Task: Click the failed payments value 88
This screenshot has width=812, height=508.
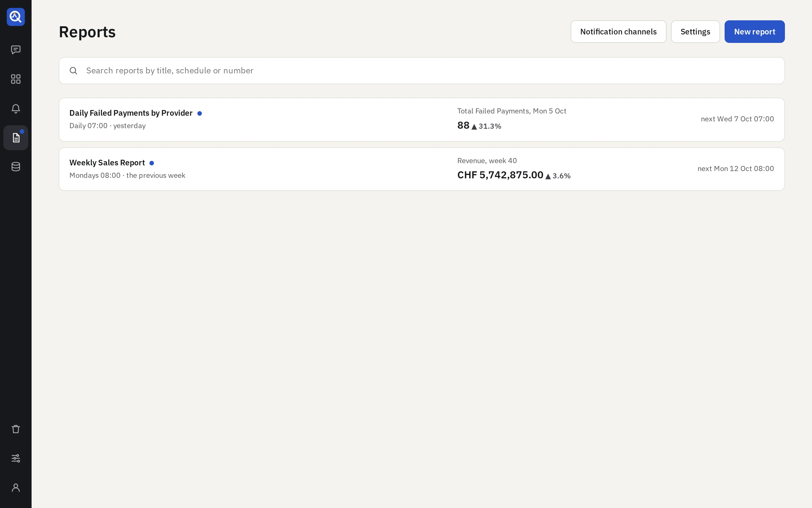Action: pyautogui.click(x=464, y=125)
